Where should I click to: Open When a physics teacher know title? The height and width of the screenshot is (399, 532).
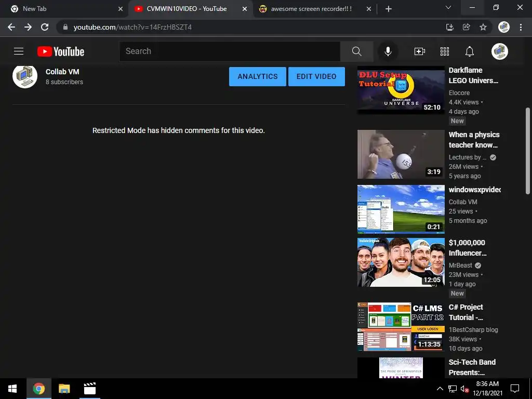coord(474,140)
